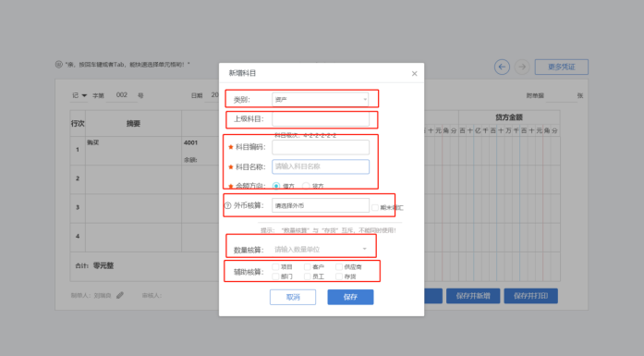Check the 客户 auxiliary accounting box
Viewport: 644px width, 356px height.
click(x=307, y=267)
